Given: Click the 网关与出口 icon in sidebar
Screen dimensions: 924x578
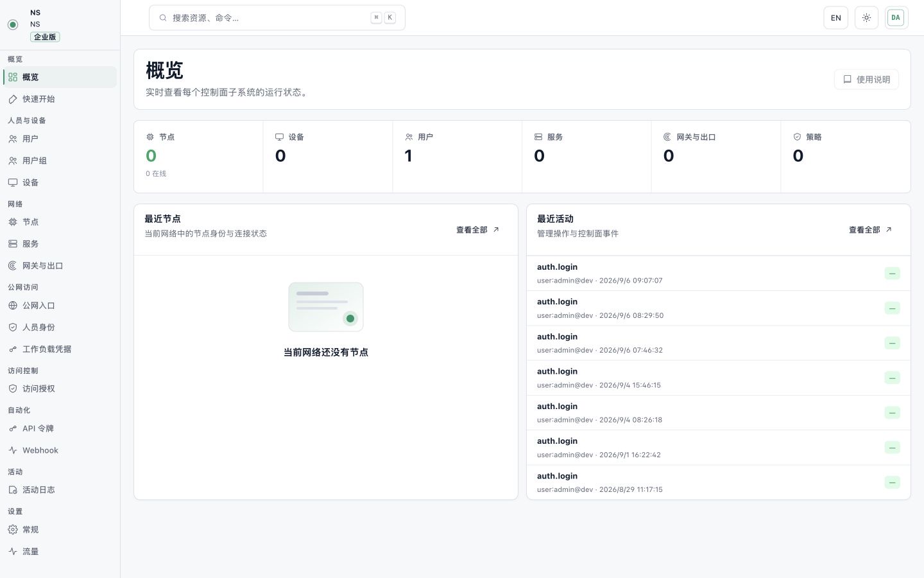Looking at the screenshot, I should pos(13,266).
